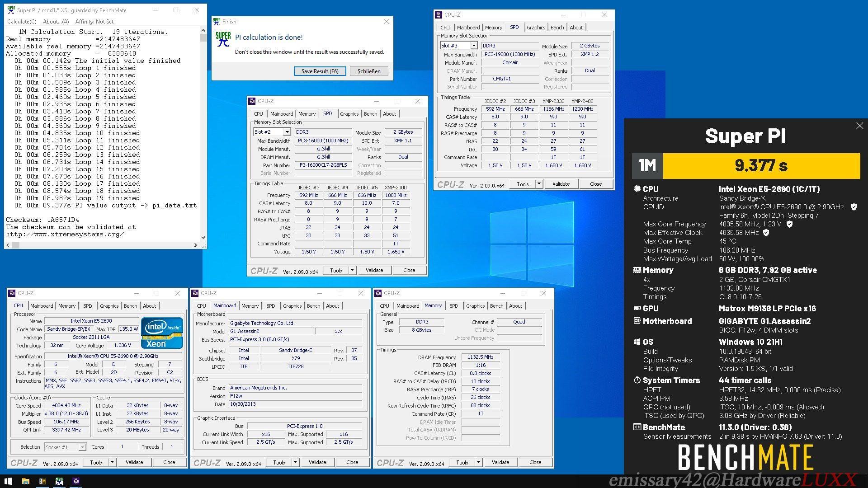This screenshot has width=868, height=488.
Task: Click the System Timers clock icon
Action: click(637, 380)
